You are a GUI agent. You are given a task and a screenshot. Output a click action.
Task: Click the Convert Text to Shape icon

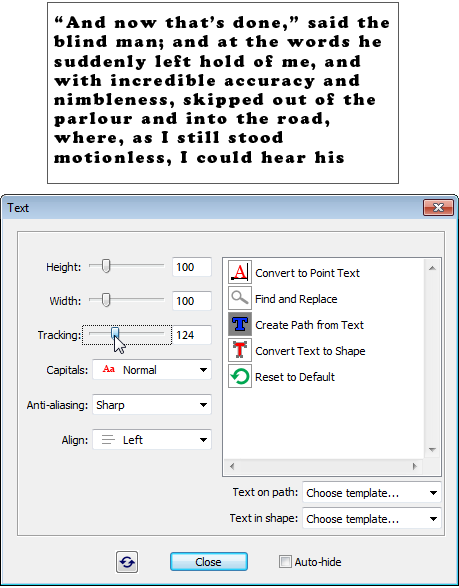point(240,350)
